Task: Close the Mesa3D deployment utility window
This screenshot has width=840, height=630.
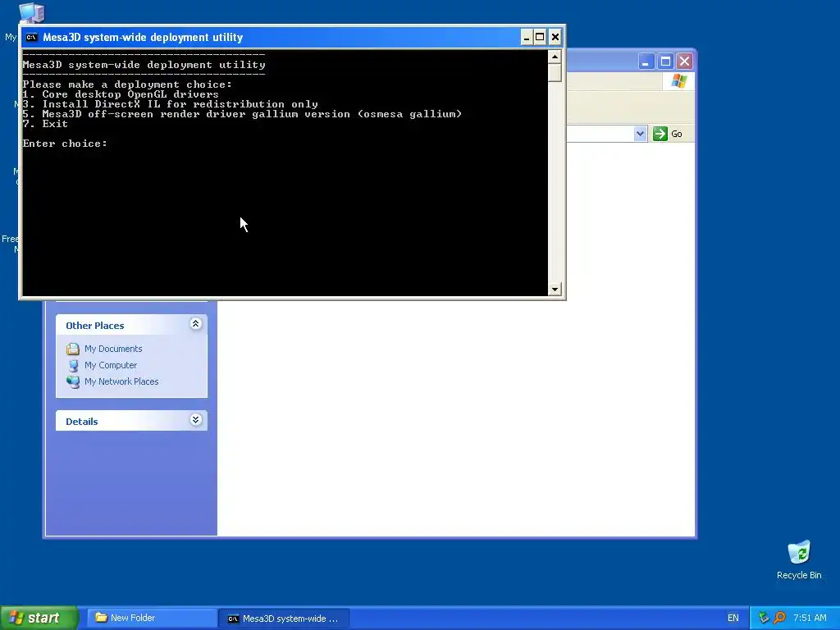Action: [x=555, y=37]
